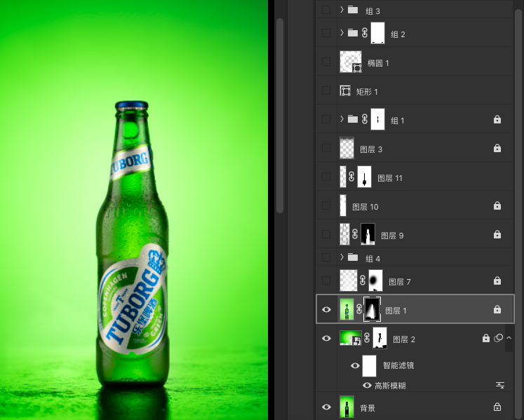The height and width of the screenshot is (420, 524).
Task: Show the 组 3 layer group
Action: coord(326,10)
